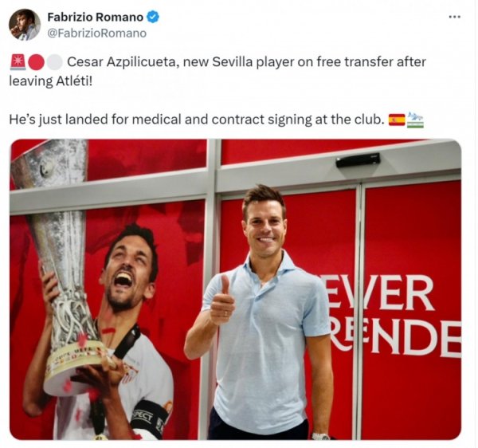Click the medical and contract signing sentence
The width and height of the screenshot is (478, 448).
[197, 120]
